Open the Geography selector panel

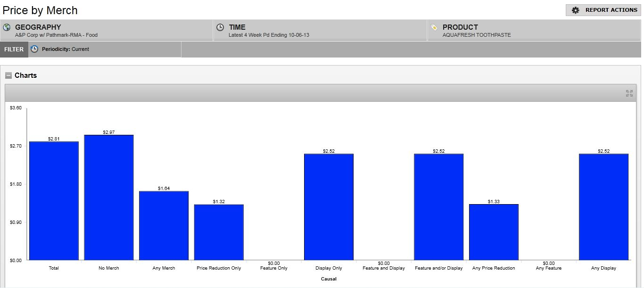coord(107,31)
